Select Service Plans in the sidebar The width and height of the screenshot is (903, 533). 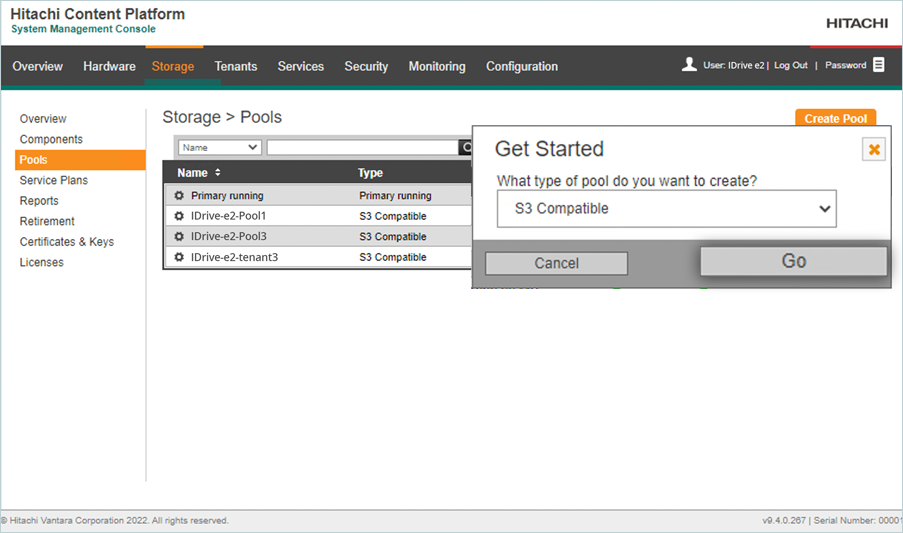tap(54, 180)
